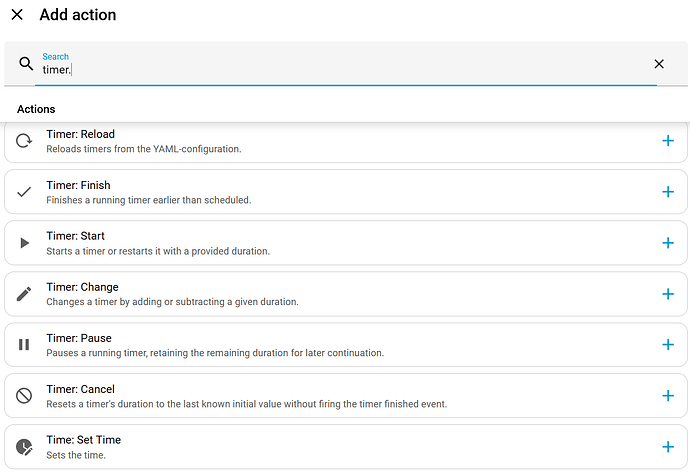Click the Timer: Finish checkmark icon
The image size is (690, 474).
coord(24,192)
